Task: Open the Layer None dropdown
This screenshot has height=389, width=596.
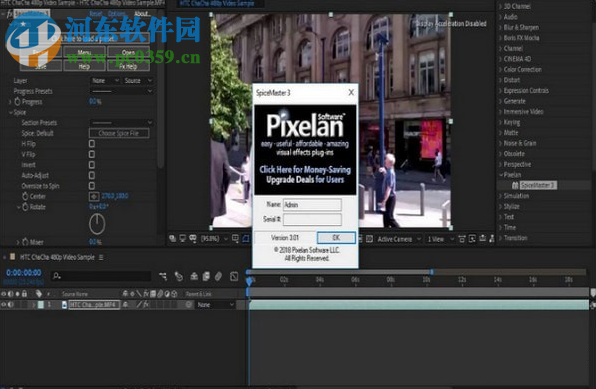Action: 105,81
